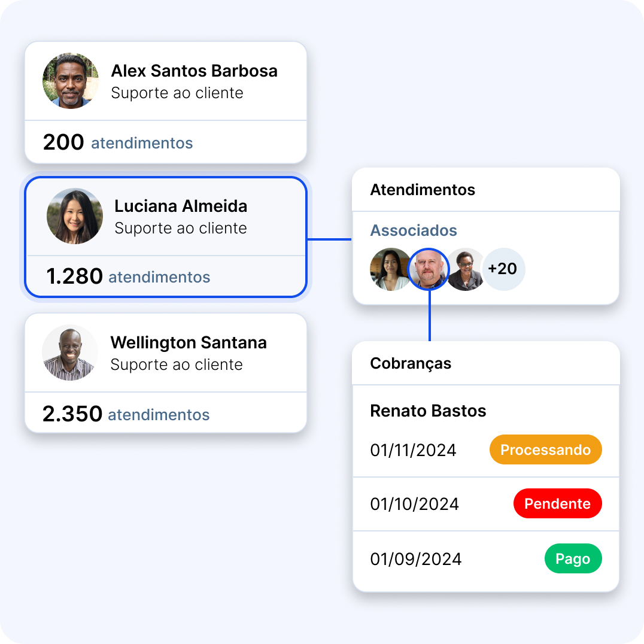
Task: Click the Renato Bastos name
Action: pos(428,411)
